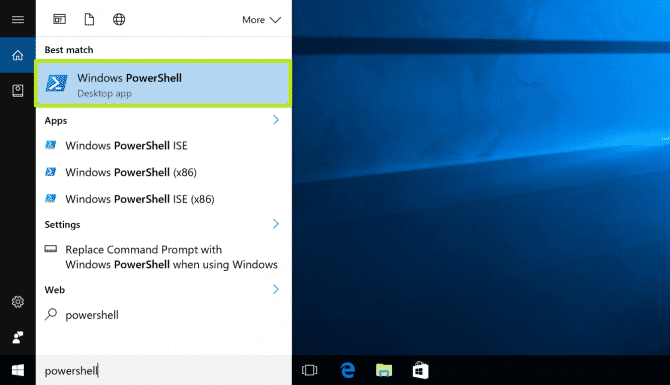
Task: Click the Feedback person icon
Action: point(18,338)
